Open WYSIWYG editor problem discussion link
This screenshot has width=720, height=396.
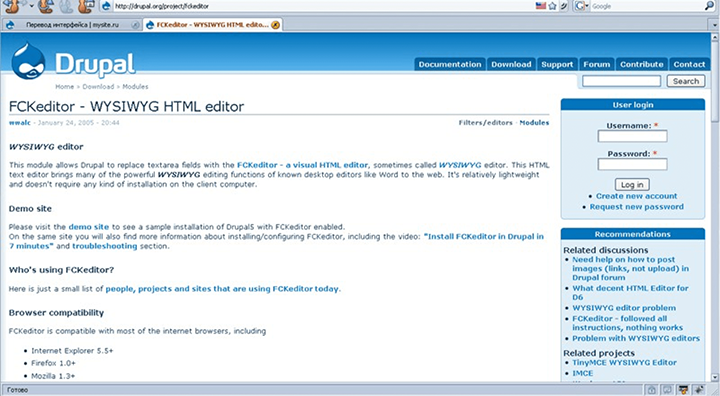coord(624,308)
